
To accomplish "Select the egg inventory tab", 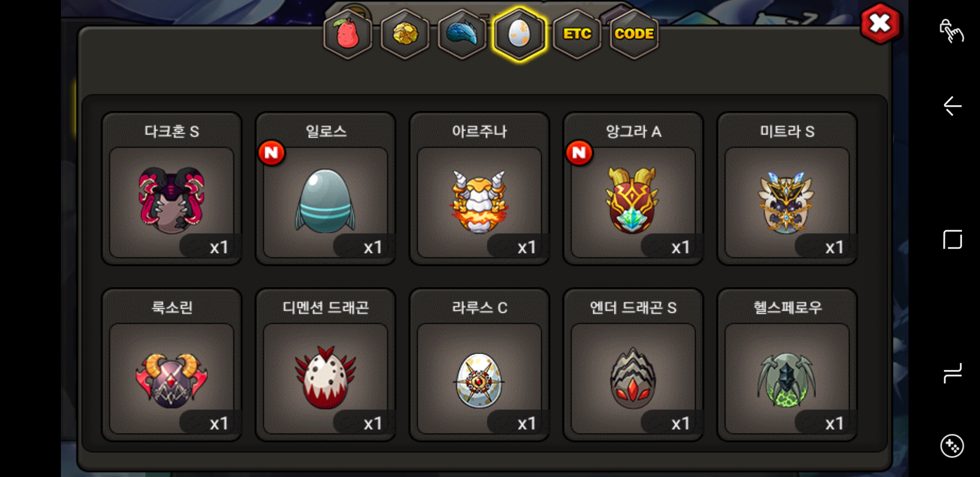I will click(x=520, y=34).
